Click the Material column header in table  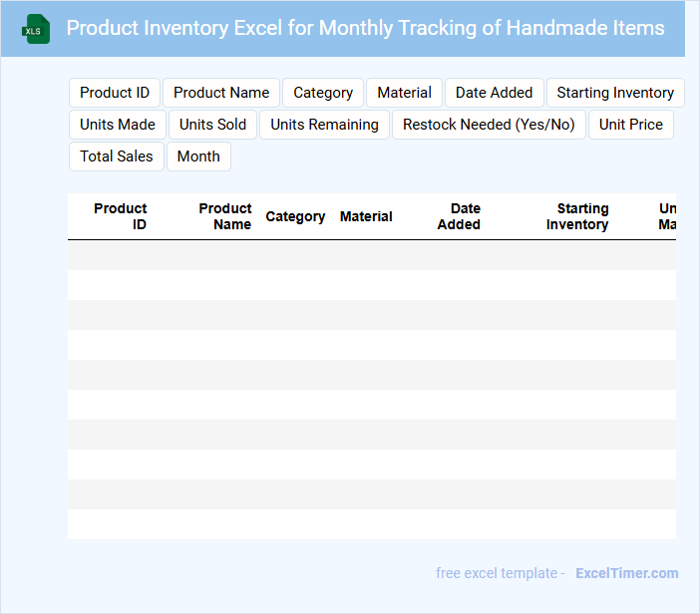pyautogui.click(x=366, y=216)
